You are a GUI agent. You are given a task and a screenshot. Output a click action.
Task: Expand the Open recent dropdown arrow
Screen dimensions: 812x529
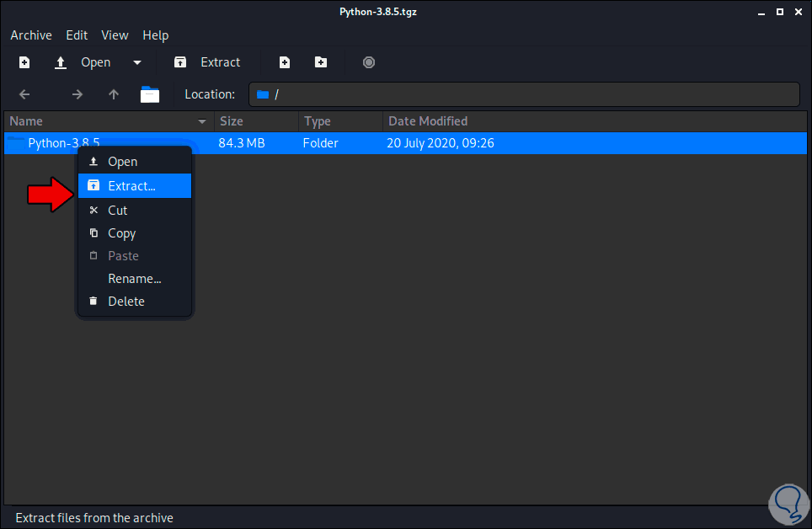point(137,62)
